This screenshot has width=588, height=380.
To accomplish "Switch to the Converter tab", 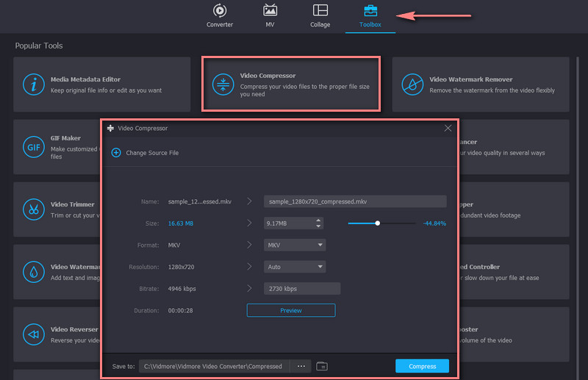I will pos(219,15).
